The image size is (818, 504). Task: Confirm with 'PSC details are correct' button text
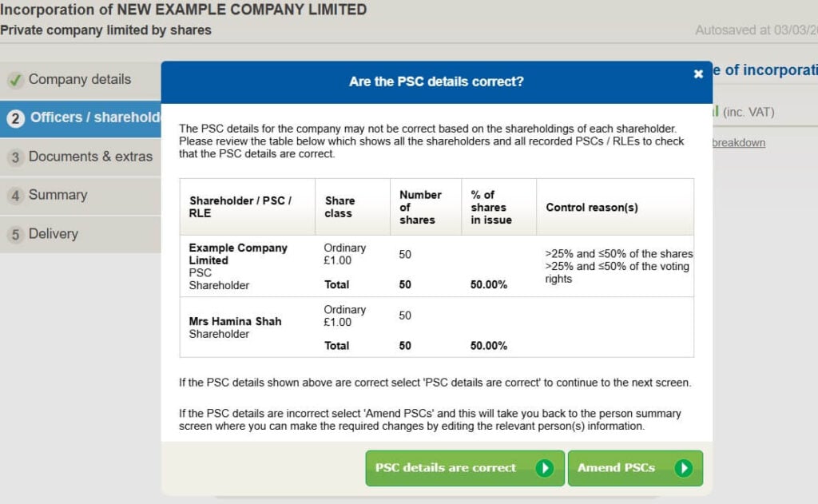[446, 468]
